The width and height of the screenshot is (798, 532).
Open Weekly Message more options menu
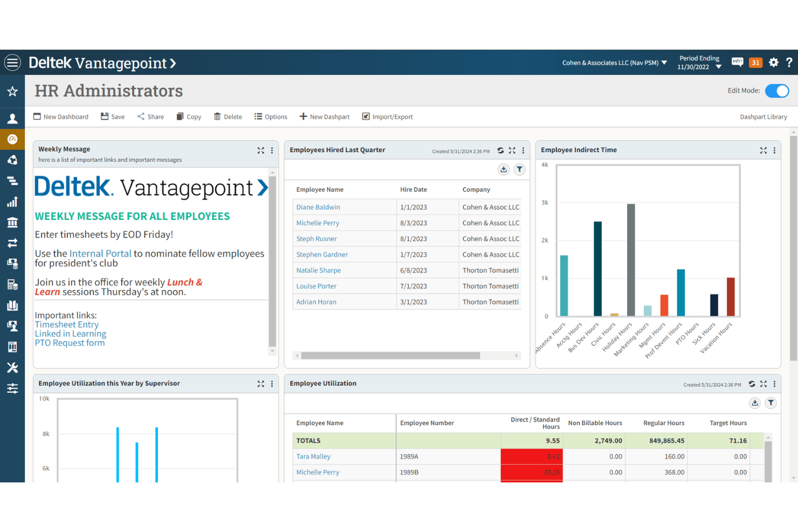272,150
